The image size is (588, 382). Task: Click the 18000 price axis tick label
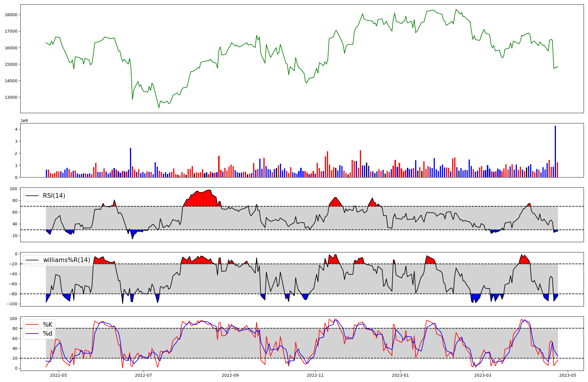tap(11, 15)
